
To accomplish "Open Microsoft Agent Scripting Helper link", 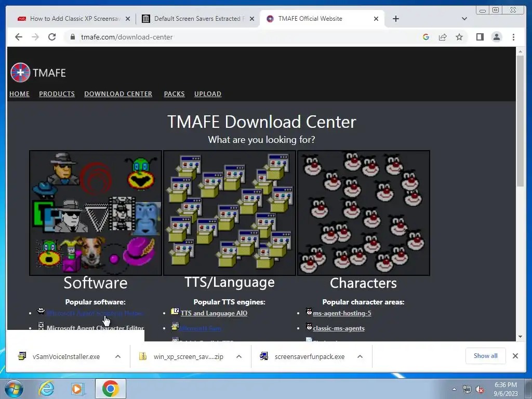I will coord(95,313).
